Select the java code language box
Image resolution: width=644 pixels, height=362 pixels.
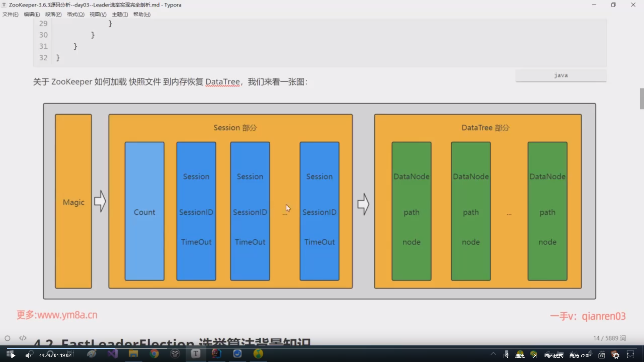tap(561, 75)
